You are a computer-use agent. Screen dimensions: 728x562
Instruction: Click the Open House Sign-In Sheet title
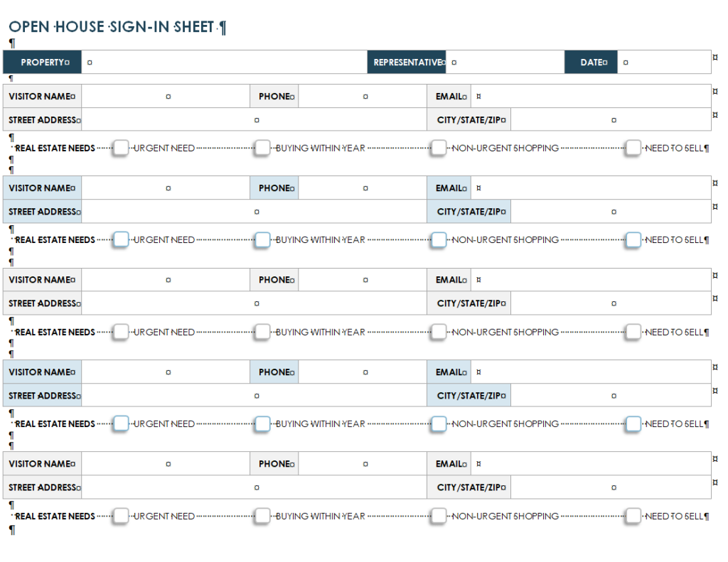pyautogui.click(x=114, y=27)
